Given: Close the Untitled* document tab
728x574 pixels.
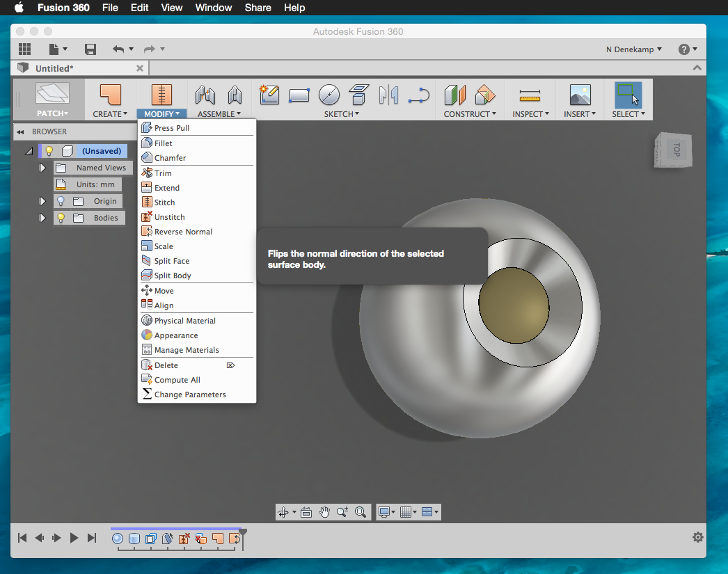Looking at the screenshot, I should coord(140,68).
